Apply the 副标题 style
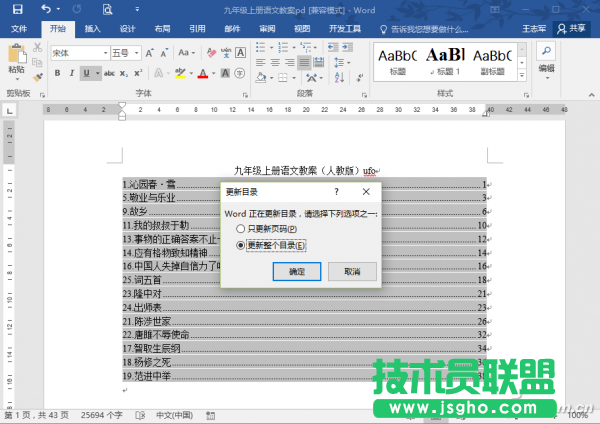The image size is (600, 424). 492,62
